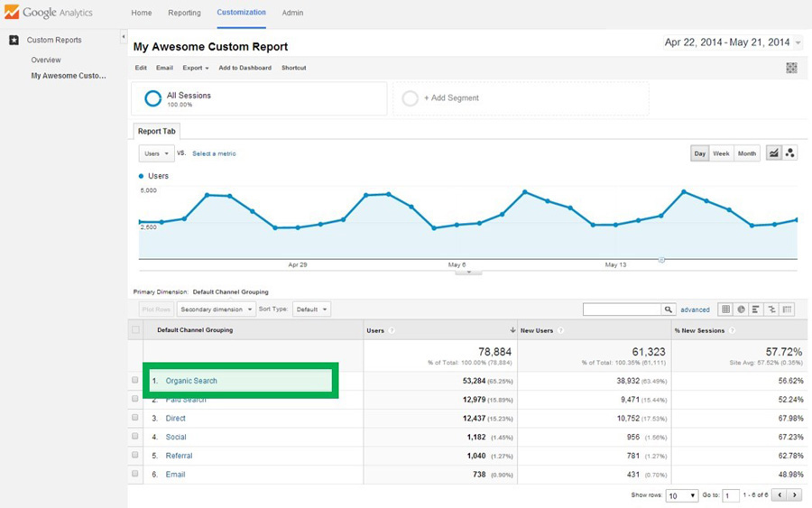
Task: Expand the Users metric dropdown
Action: tap(156, 153)
